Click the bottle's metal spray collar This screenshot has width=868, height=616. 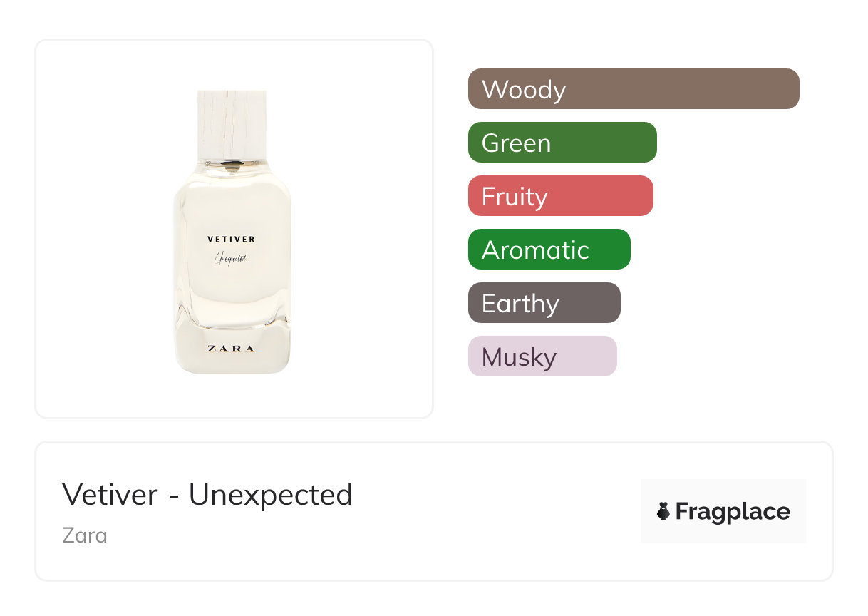click(x=232, y=165)
